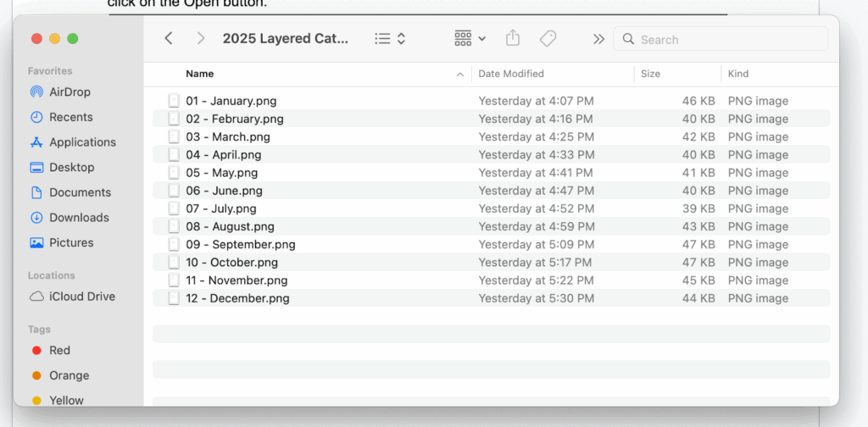The image size is (868, 427).
Task: Click the Back navigation arrow
Action: [169, 39]
